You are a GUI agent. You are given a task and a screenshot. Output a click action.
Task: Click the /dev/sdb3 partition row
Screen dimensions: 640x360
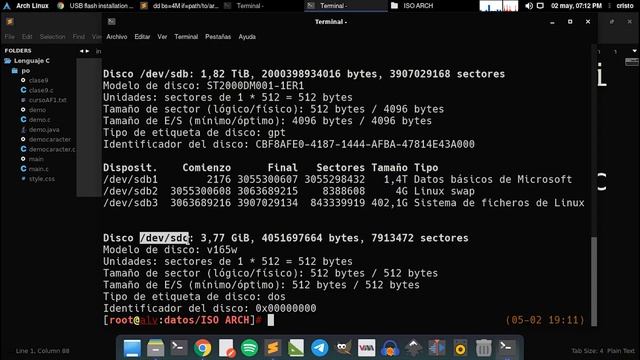tap(344, 203)
